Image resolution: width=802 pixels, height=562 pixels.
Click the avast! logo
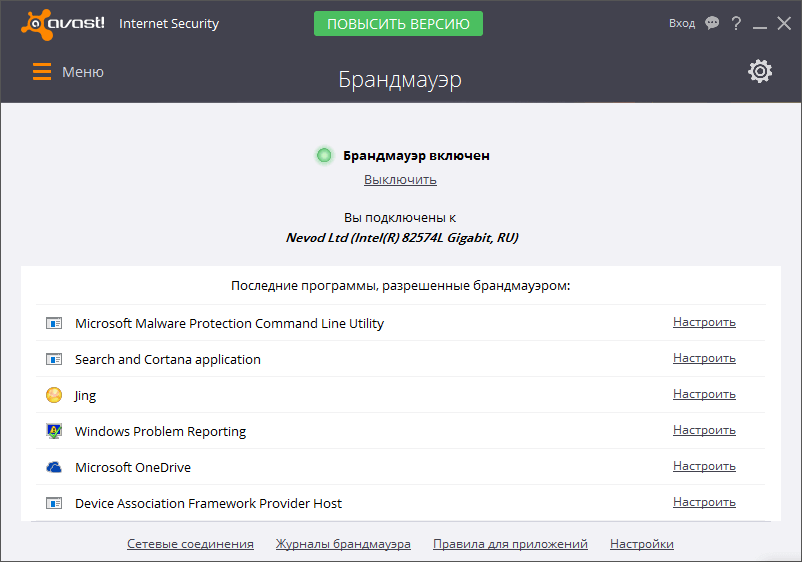click(62, 22)
